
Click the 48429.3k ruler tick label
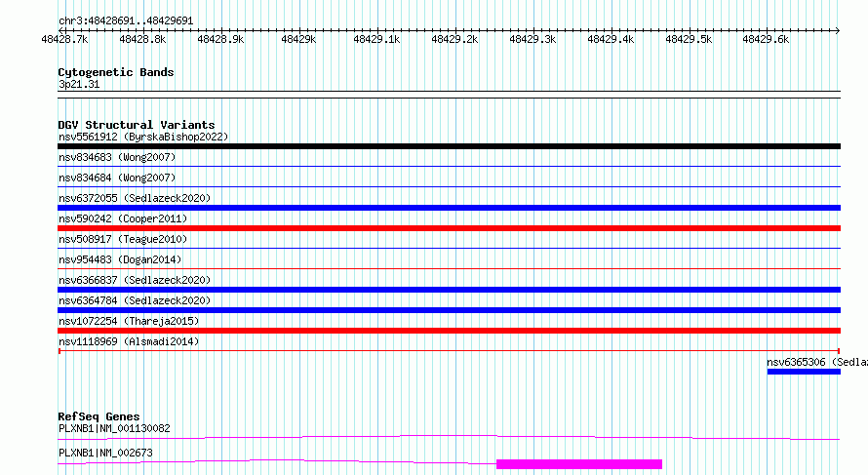click(533, 39)
